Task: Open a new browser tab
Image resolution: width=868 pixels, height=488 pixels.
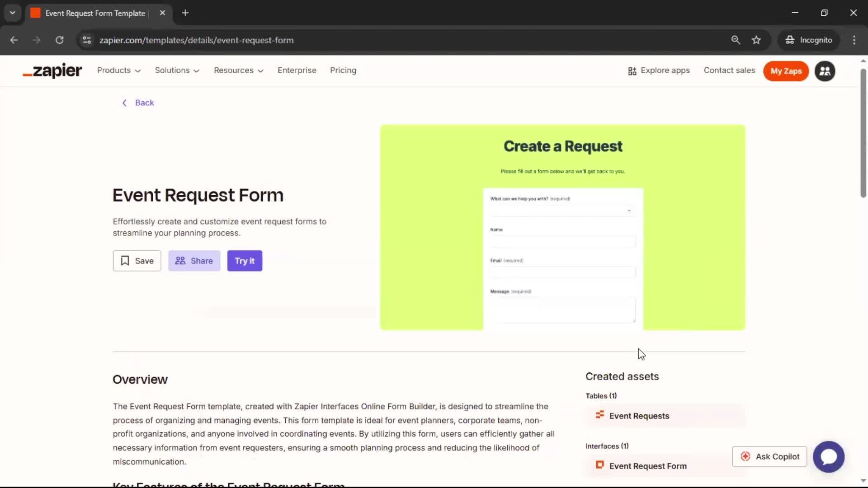Action: pos(185,13)
